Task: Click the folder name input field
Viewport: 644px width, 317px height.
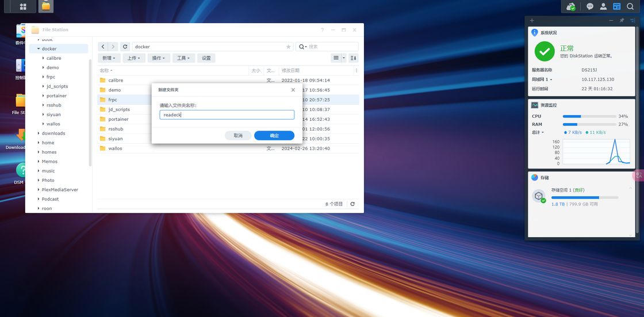Action: coord(227,114)
